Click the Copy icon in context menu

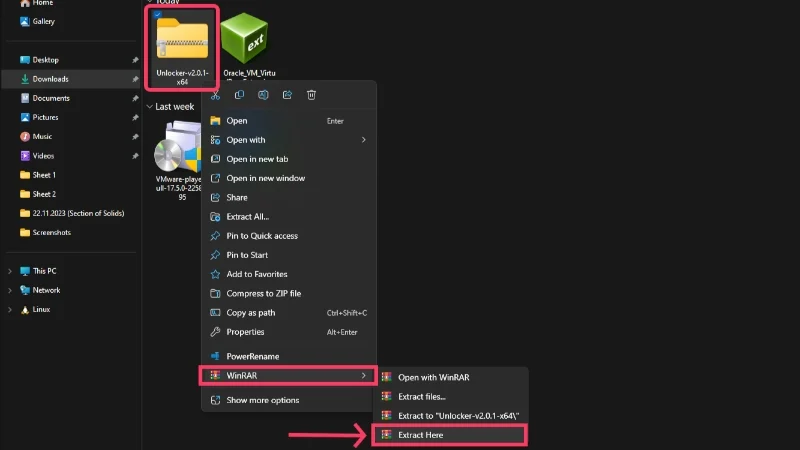click(x=239, y=95)
